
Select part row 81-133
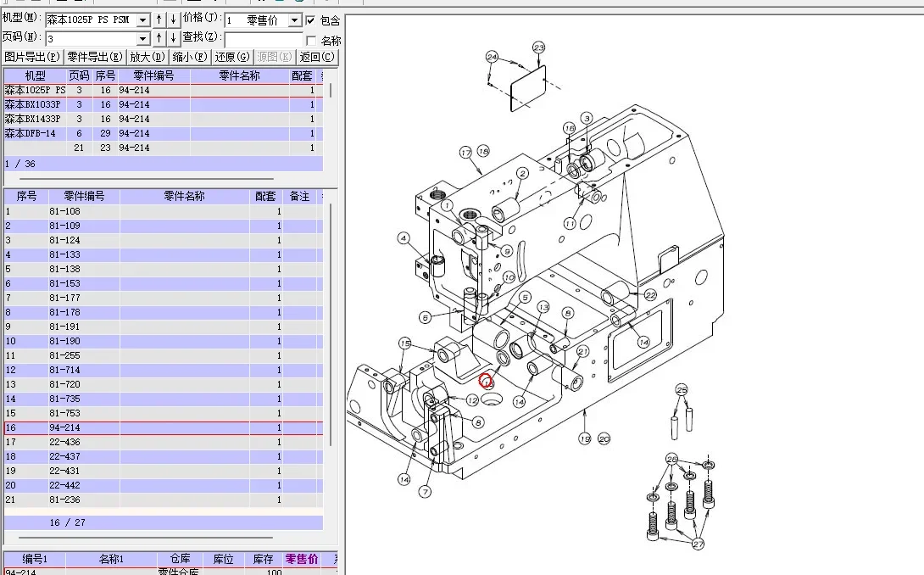[x=164, y=254]
